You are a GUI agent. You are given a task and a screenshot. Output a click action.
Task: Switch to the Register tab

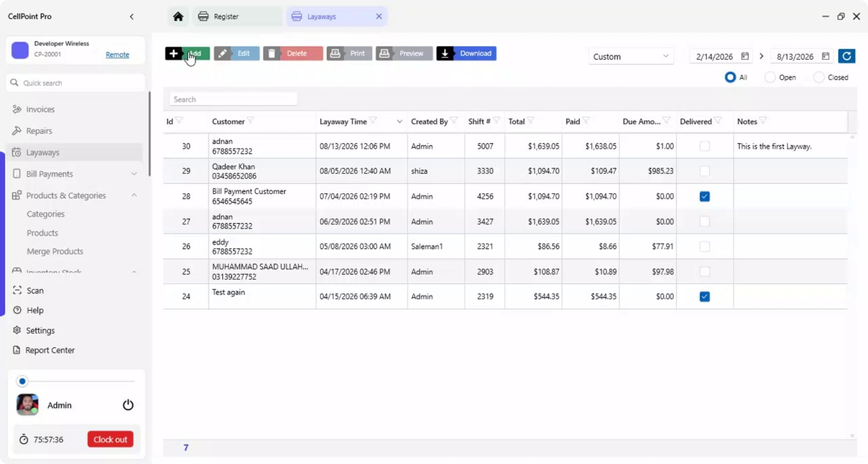(x=237, y=16)
